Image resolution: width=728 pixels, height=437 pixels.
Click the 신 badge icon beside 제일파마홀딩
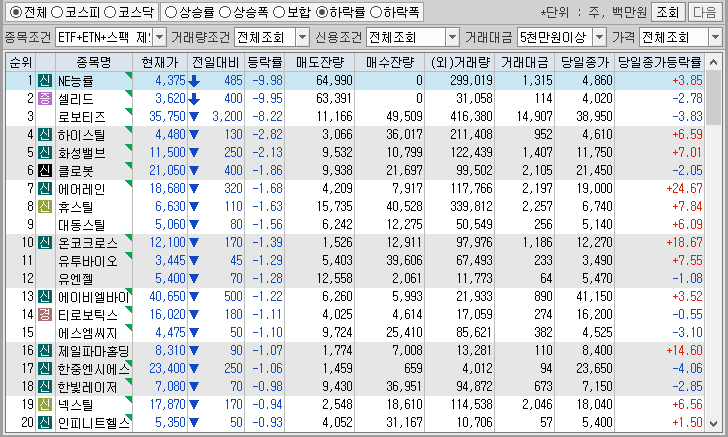[x=45, y=350]
